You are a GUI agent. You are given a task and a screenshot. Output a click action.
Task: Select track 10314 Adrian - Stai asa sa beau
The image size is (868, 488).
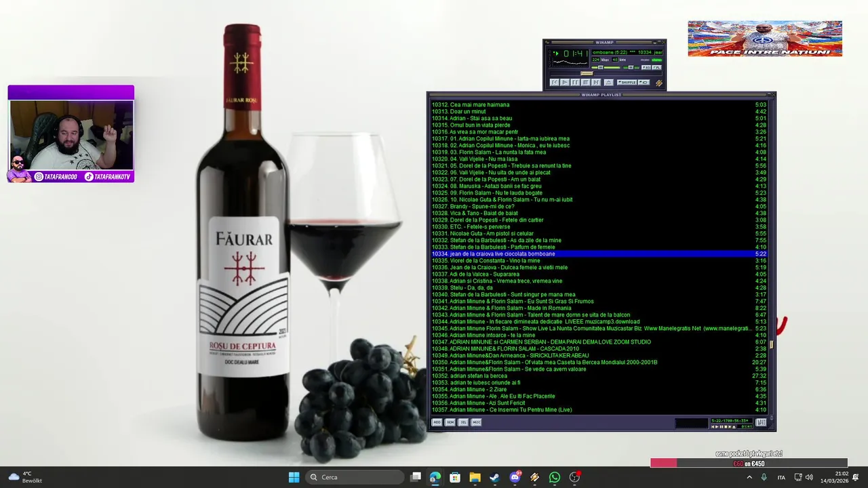599,119
